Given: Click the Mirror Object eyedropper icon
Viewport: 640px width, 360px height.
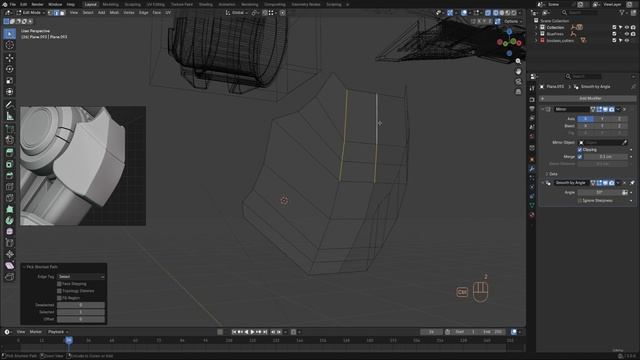Looking at the screenshot, I should click(624, 142).
